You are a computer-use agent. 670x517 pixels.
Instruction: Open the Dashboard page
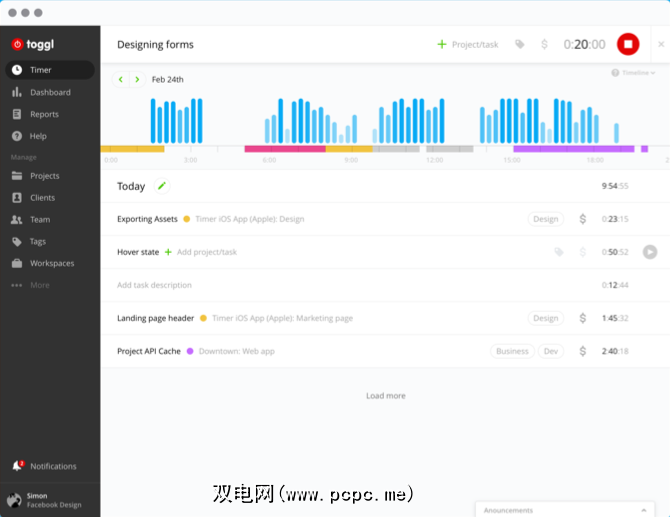(x=50, y=92)
